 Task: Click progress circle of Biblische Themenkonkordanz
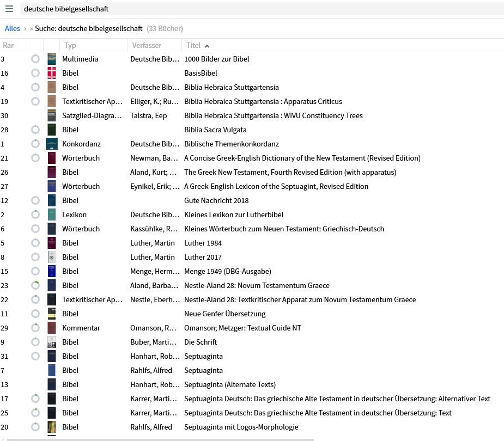click(35, 144)
